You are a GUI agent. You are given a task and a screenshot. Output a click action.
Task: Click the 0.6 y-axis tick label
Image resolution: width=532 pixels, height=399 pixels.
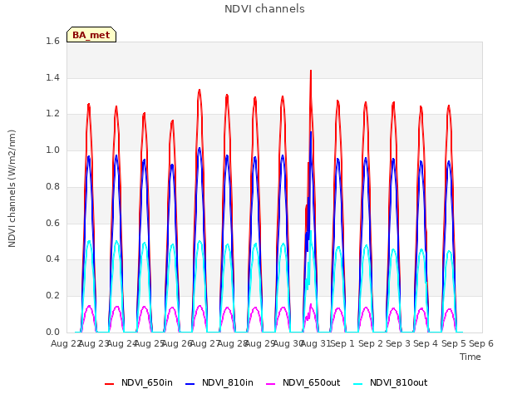[52, 223]
